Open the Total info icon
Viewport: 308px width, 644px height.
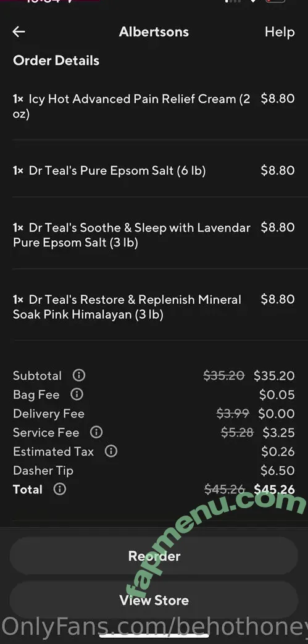click(59, 489)
